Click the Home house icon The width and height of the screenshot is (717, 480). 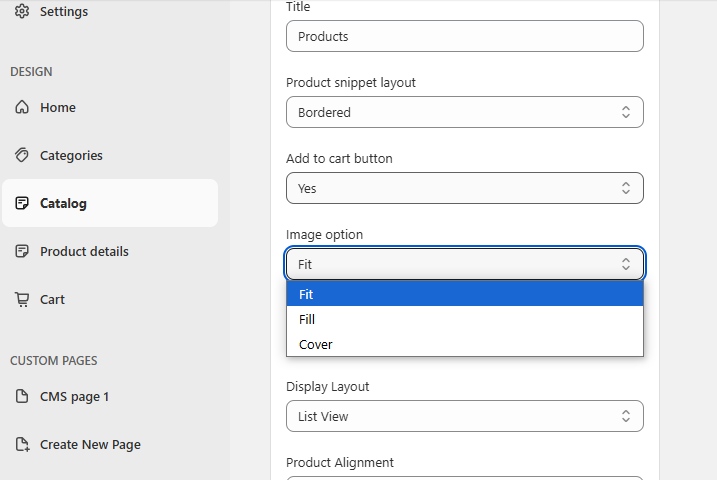click(21, 107)
